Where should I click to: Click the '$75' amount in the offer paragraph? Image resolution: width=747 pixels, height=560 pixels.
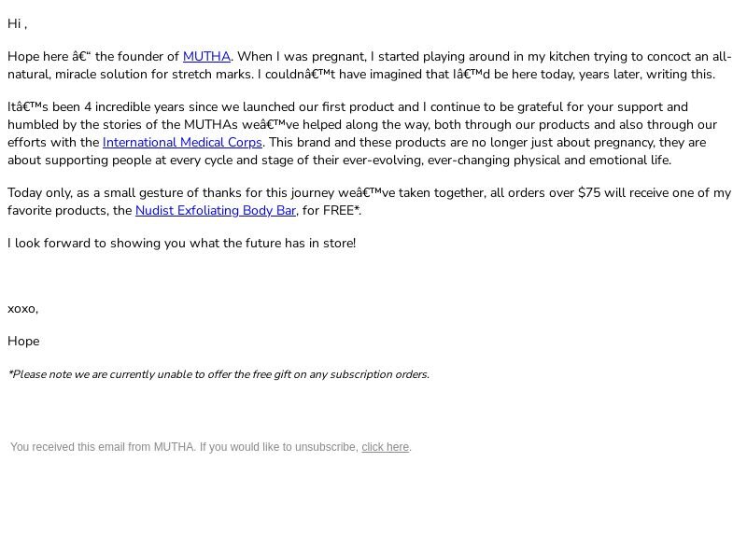pyautogui.click(x=589, y=193)
